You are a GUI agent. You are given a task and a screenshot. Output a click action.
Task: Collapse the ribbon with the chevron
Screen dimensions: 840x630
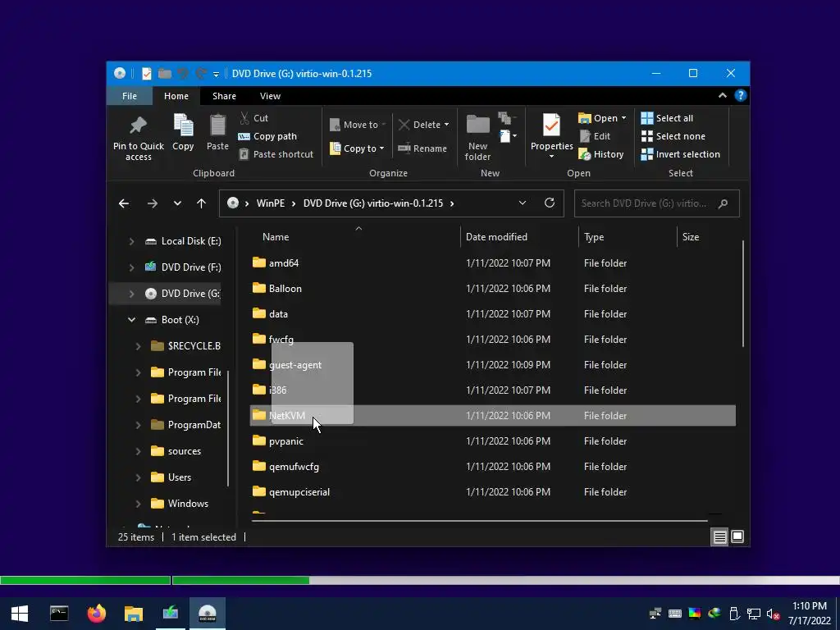[722, 95]
